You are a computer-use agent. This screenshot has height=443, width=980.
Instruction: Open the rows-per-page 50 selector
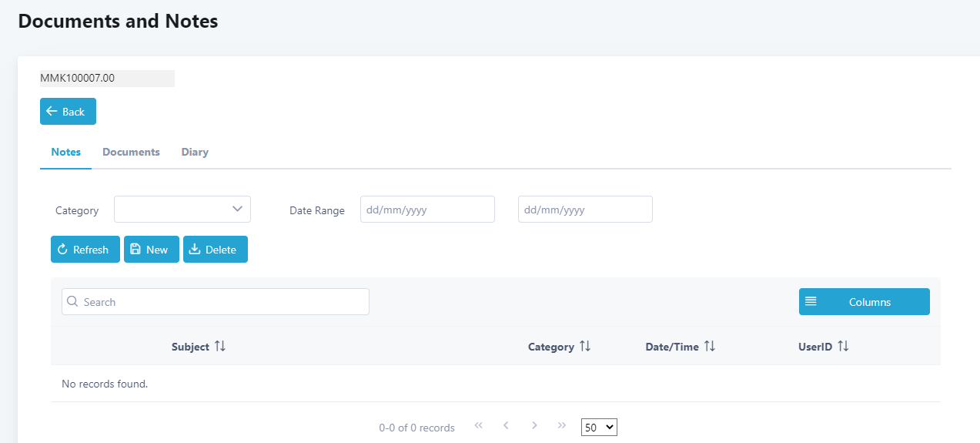click(x=599, y=427)
